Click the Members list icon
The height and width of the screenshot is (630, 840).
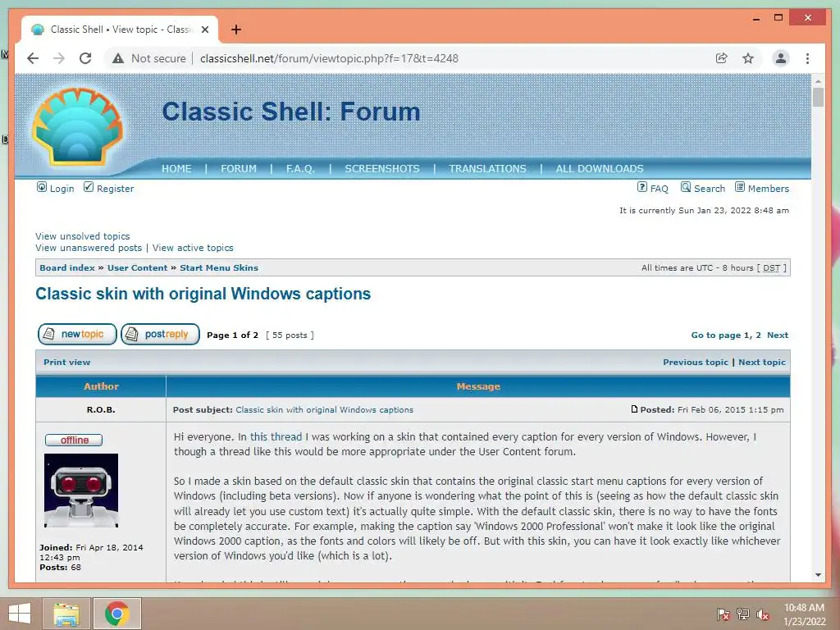[740, 187]
